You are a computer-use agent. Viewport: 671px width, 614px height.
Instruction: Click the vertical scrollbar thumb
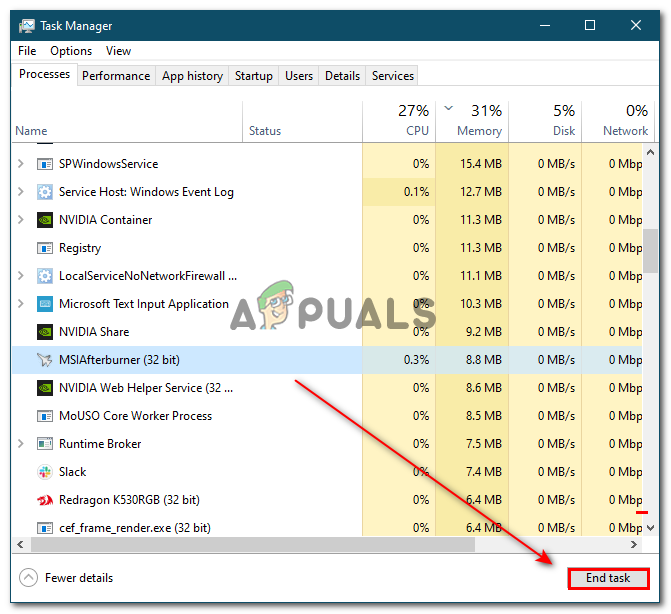tap(650, 251)
